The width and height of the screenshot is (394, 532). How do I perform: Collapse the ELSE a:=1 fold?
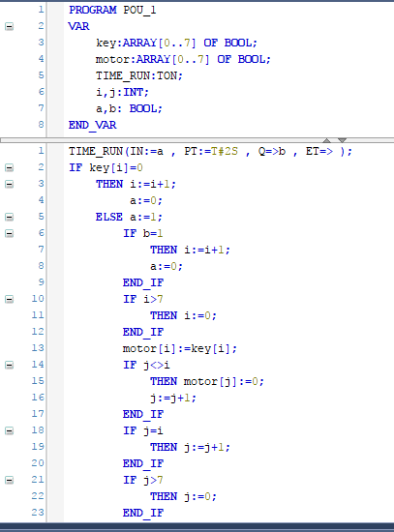tap(9, 217)
